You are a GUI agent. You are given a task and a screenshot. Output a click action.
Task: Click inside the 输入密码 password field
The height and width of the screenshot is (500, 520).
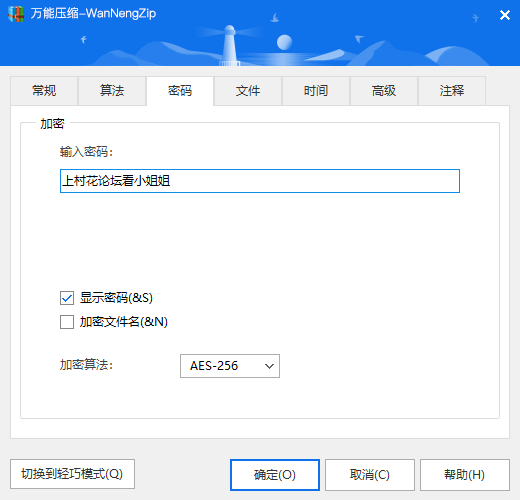click(x=260, y=181)
